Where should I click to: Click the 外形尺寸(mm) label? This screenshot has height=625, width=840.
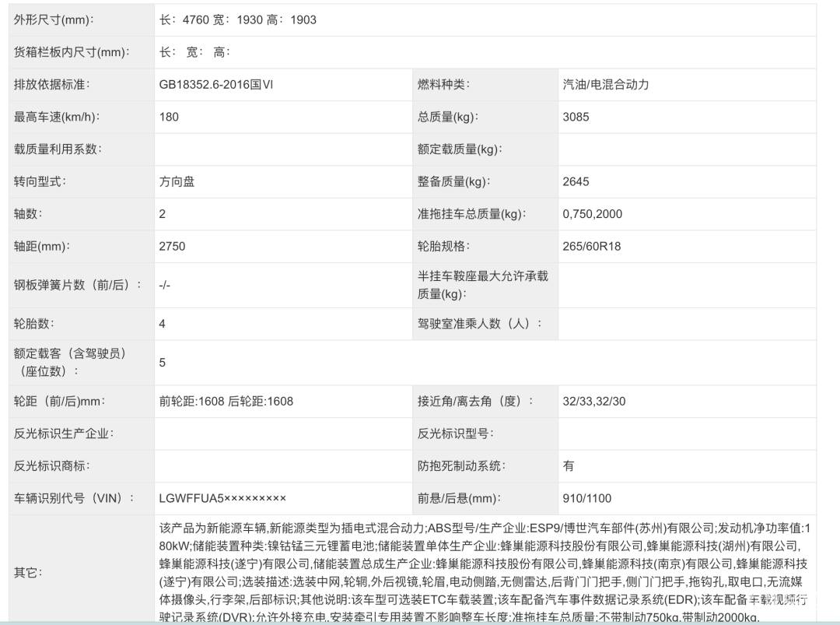(54, 19)
